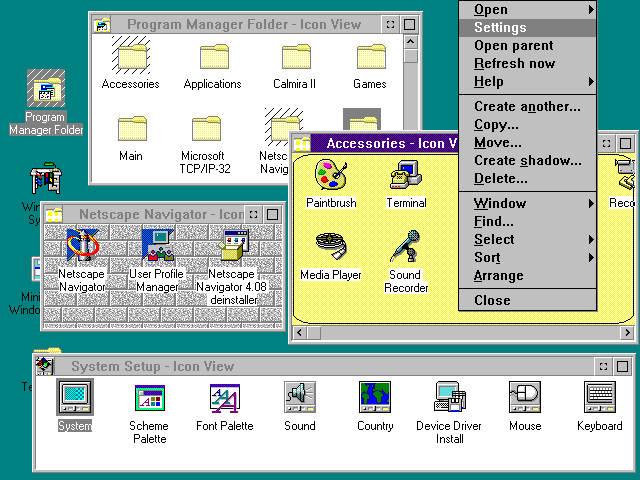Open Device Driver Install icon
Screen dimensions: 640x480
(x=449, y=398)
